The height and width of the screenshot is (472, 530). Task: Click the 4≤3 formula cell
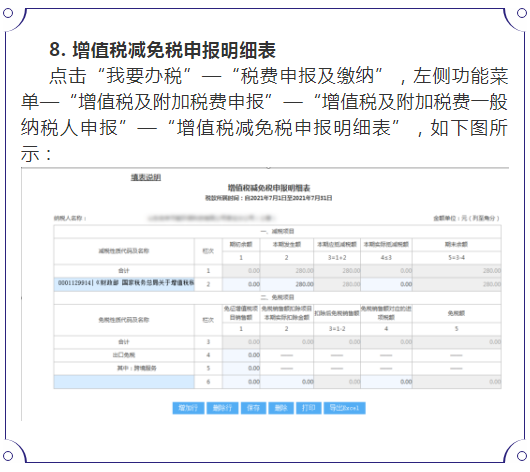[386, 258]
